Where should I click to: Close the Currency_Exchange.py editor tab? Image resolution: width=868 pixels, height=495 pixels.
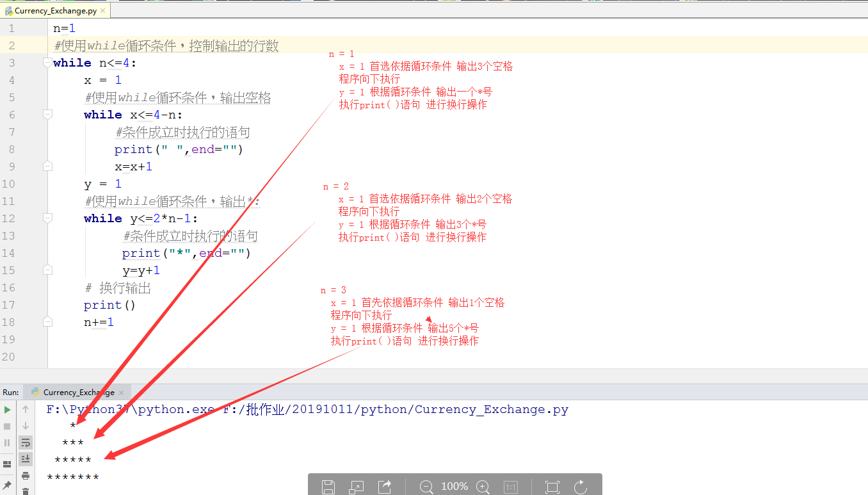coord(104,11)
